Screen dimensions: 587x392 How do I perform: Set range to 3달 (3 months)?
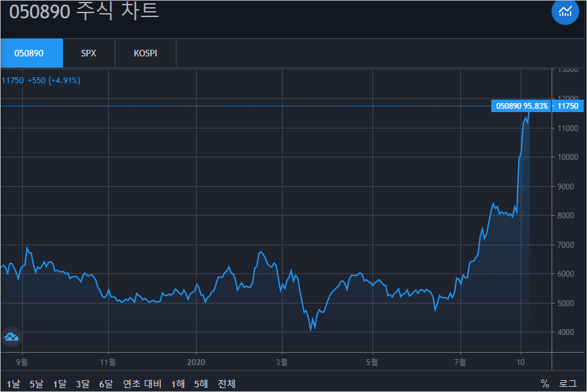click(83, 383)
